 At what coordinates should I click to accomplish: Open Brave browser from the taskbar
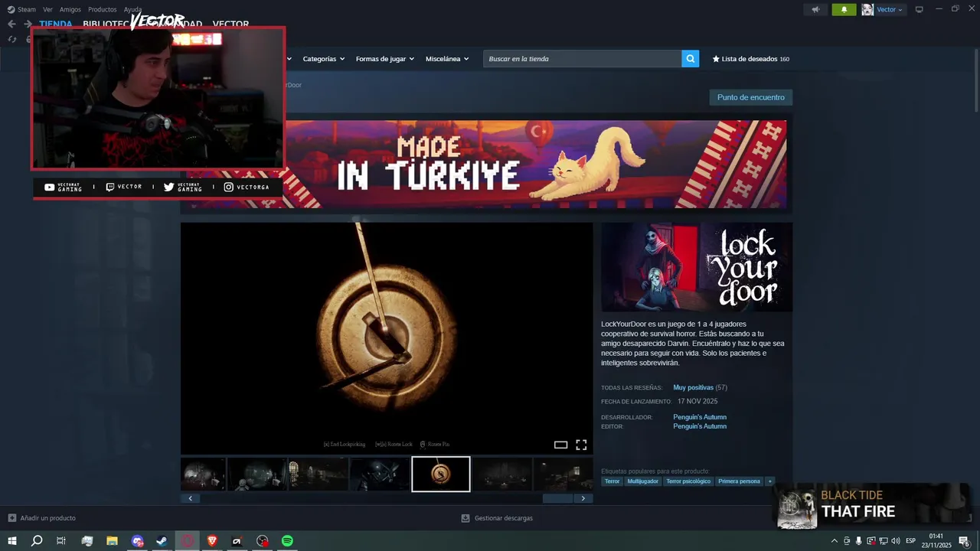point(212,541)
